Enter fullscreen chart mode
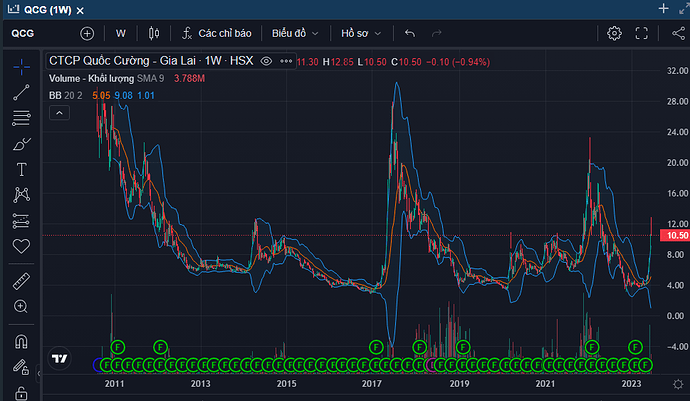This screenshot has width=690, height=401. point(647,33)
